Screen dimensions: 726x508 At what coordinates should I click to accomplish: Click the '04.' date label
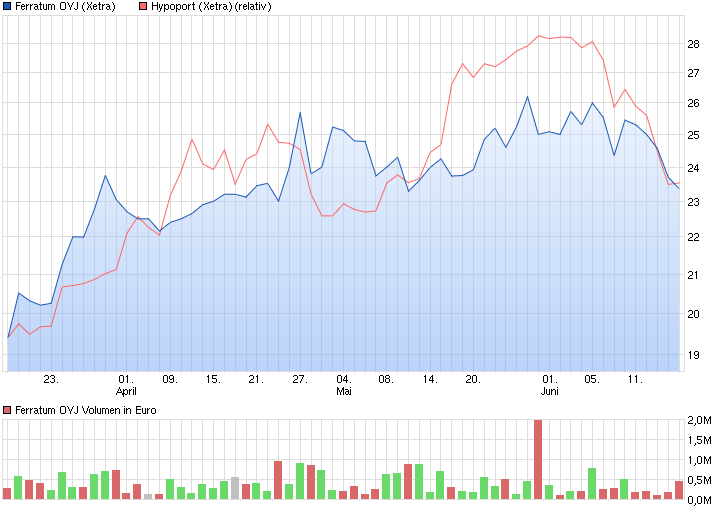click(x=344, y=379)
